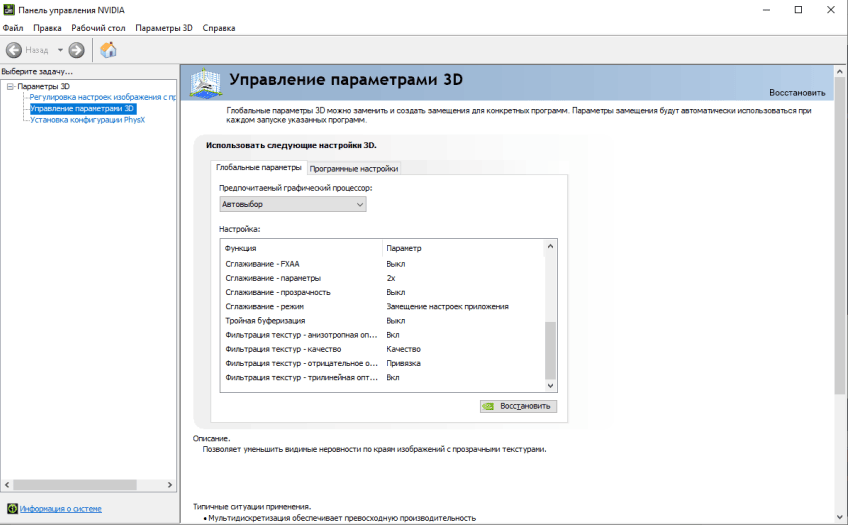This screenshot has width=852, height=530.
Task: Open Back history dropdown arrow
Action: [60, 50]
